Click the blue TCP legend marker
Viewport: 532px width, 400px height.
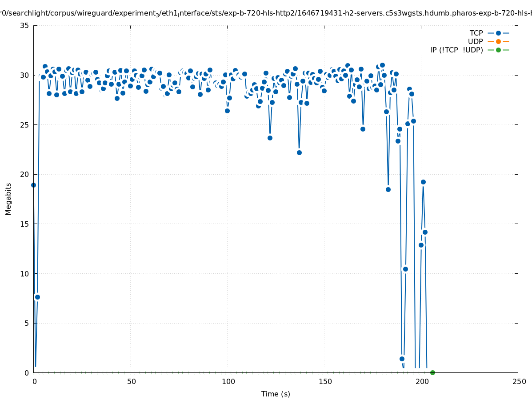tap(498, 33)
